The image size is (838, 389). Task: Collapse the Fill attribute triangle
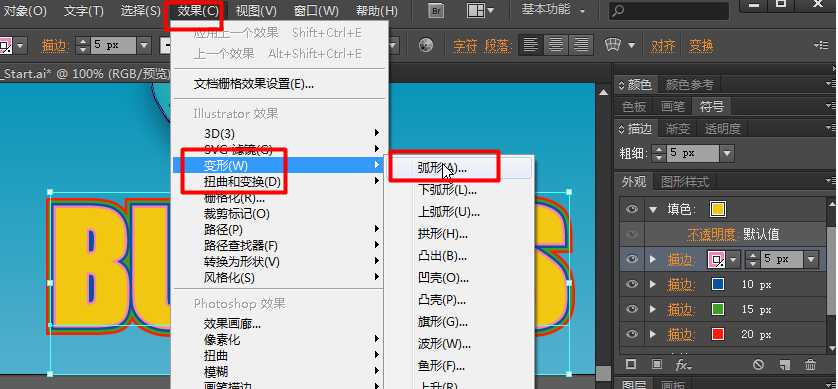(653, 209)
